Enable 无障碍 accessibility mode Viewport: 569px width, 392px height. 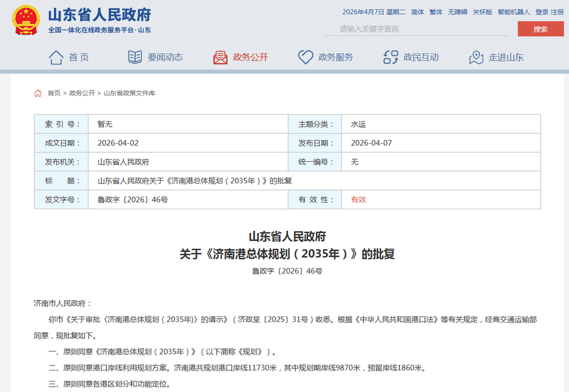click(x=457, y=12)
